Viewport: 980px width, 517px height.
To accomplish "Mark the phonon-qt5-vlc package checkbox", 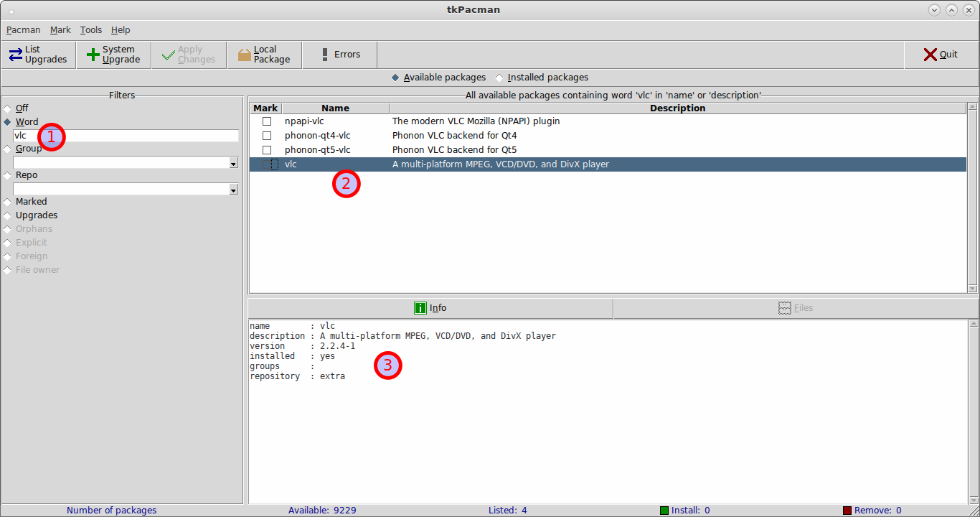I will (x=267, y=150).
